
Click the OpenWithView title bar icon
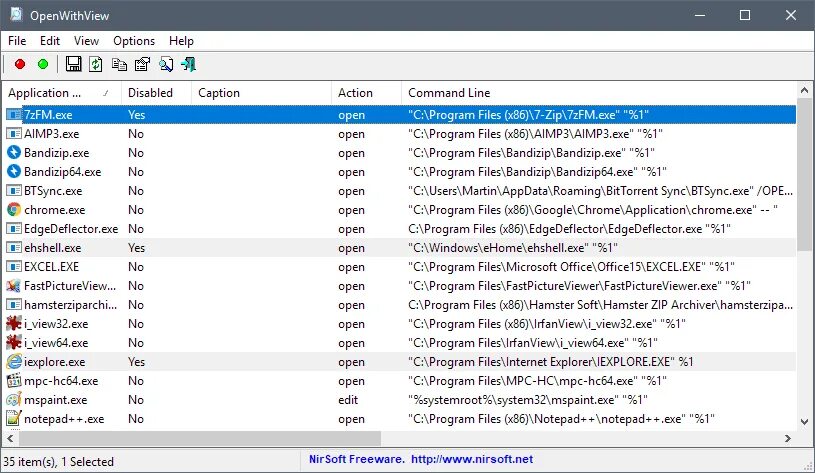click(16, 15)
